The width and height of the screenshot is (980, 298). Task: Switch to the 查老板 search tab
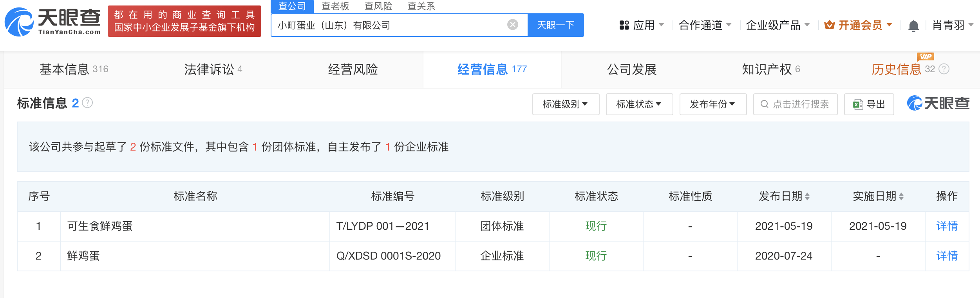(x=335, y=6)
